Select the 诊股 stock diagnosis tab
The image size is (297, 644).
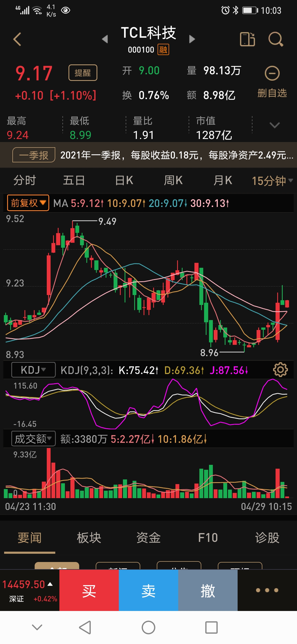pos(267,538)
